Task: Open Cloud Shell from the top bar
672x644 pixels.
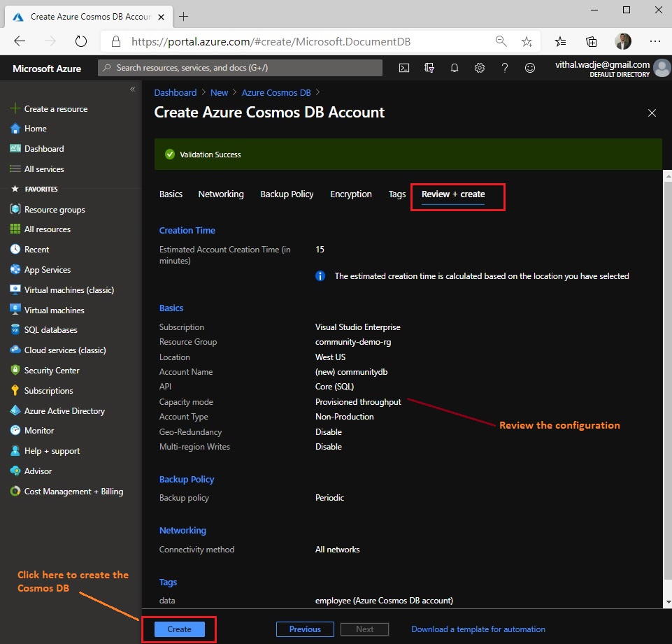Action: (x=403, y=68)
